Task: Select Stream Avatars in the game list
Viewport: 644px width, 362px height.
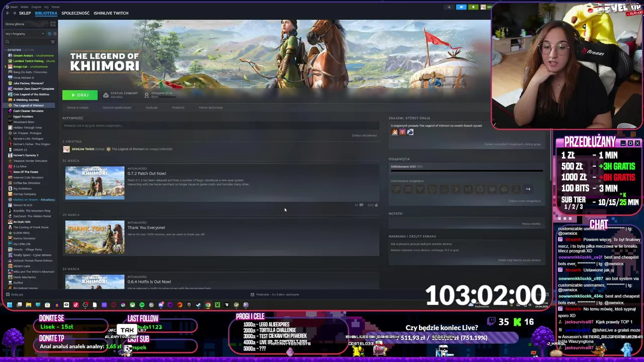Action: (30, 56)
